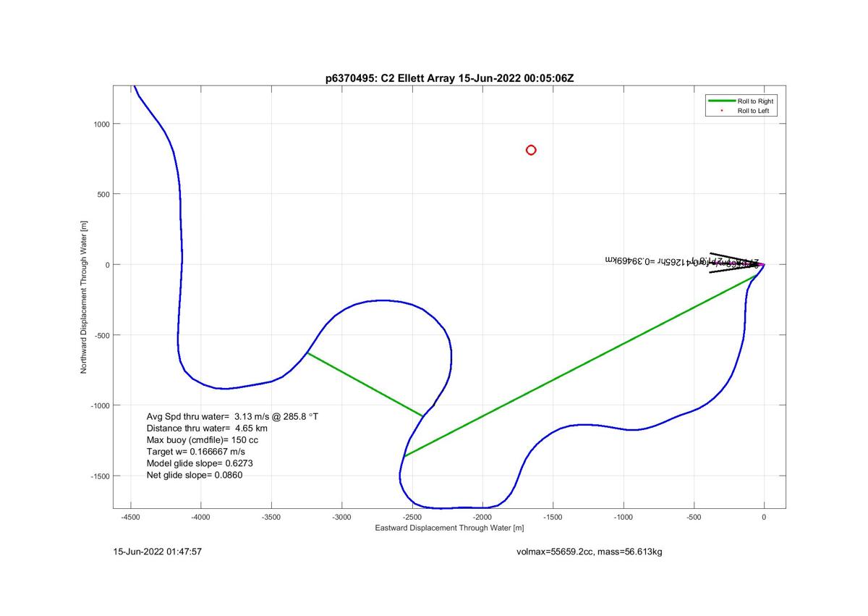Select the 'Roll to Right' legend entry
Viewport: 868px width, 616px height.
coord(741,101)
